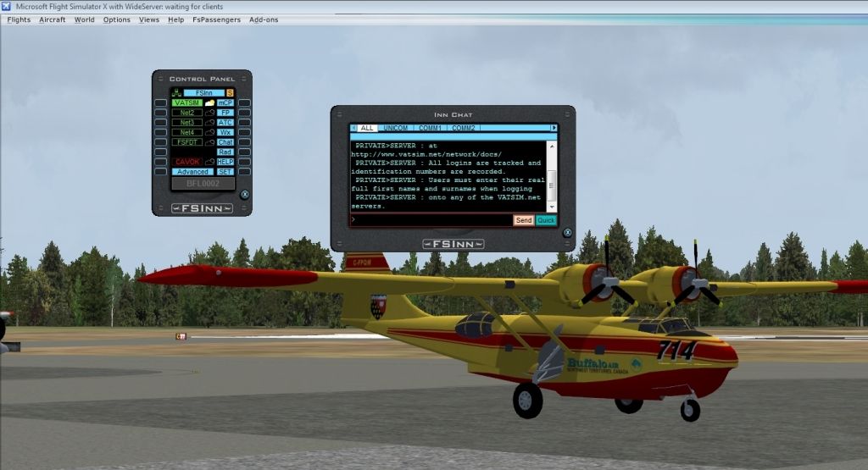The width and height of the screenshot is (868, 470).
Task: Click chat scrollbar down arrow
Action: point(551,207)
